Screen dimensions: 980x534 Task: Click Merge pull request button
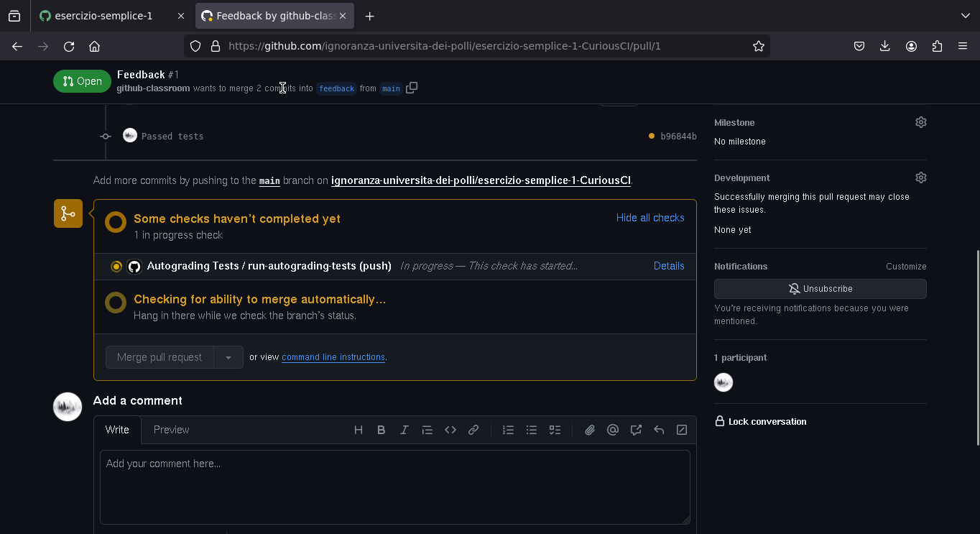pos(160,357)
